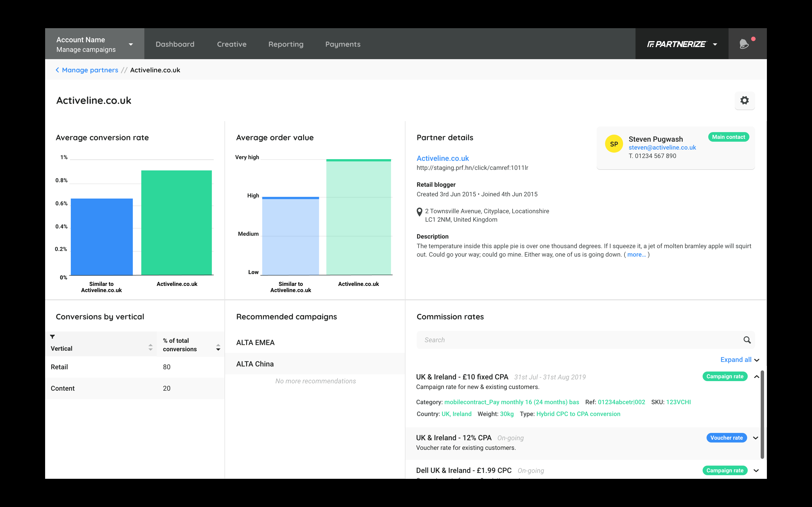Image resolution: width=812 pixels, height=507 pixels.
Task: Click the search magnifier in Commission rates
Action: pos(747,340)
